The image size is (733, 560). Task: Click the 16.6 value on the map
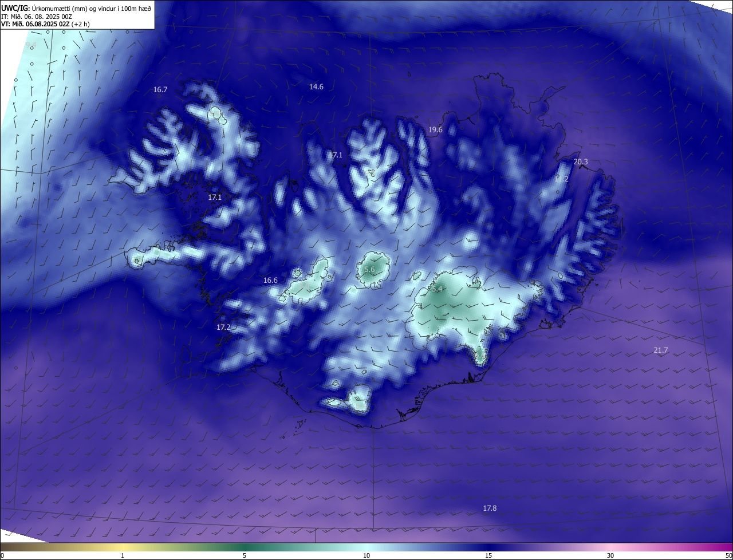270,281
